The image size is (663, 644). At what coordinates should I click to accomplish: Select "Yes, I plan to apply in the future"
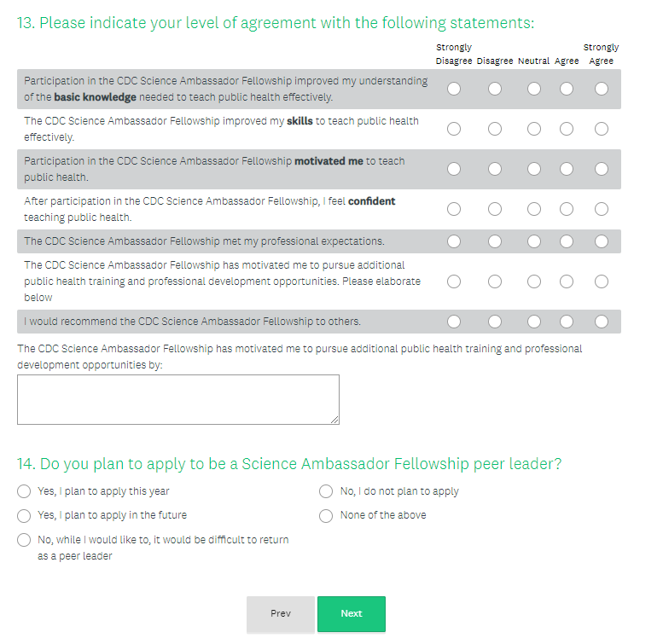(x=25, y=515)
